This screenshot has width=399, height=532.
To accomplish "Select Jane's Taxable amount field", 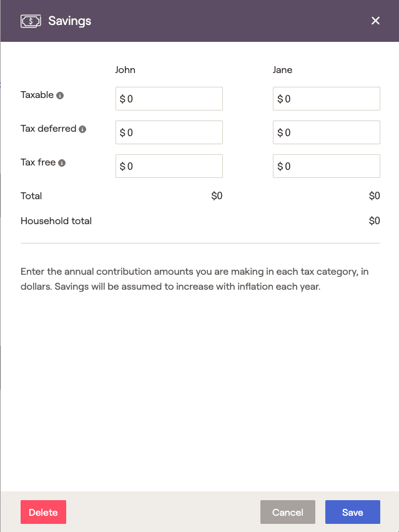I will pyautogui.click(x=327, y=99).
